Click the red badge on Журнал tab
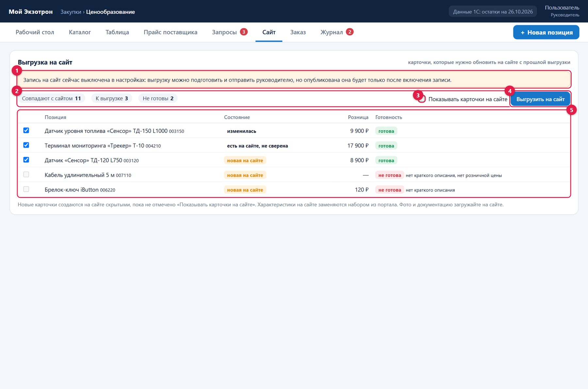 350,32
